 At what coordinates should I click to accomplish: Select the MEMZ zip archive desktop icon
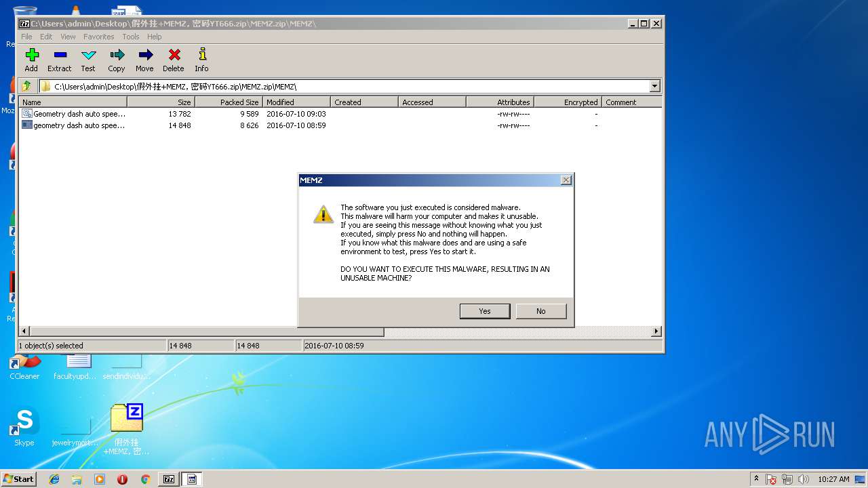tap(127, 429)
